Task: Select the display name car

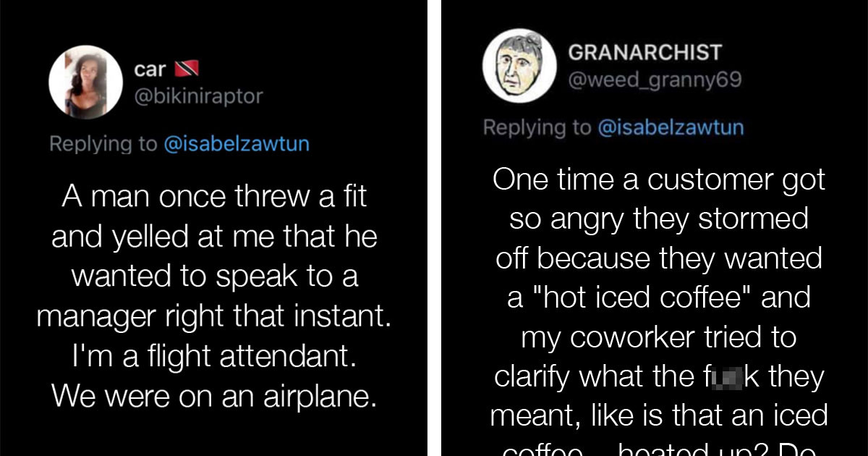Action: 150,69
